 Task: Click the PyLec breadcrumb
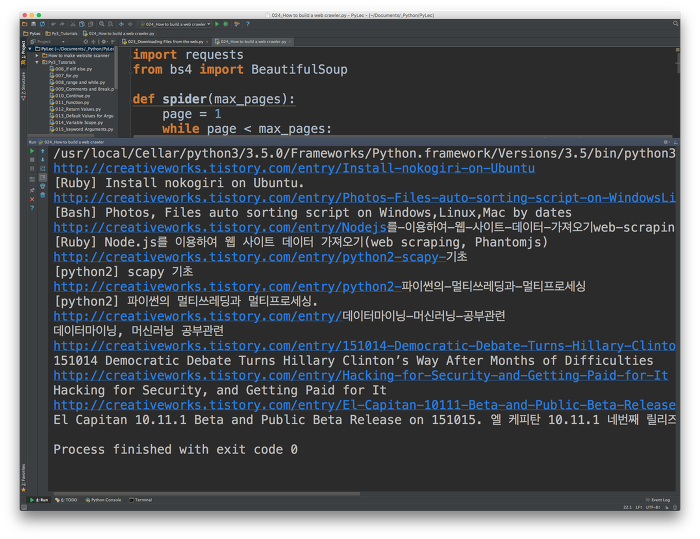tap(32, 33)
